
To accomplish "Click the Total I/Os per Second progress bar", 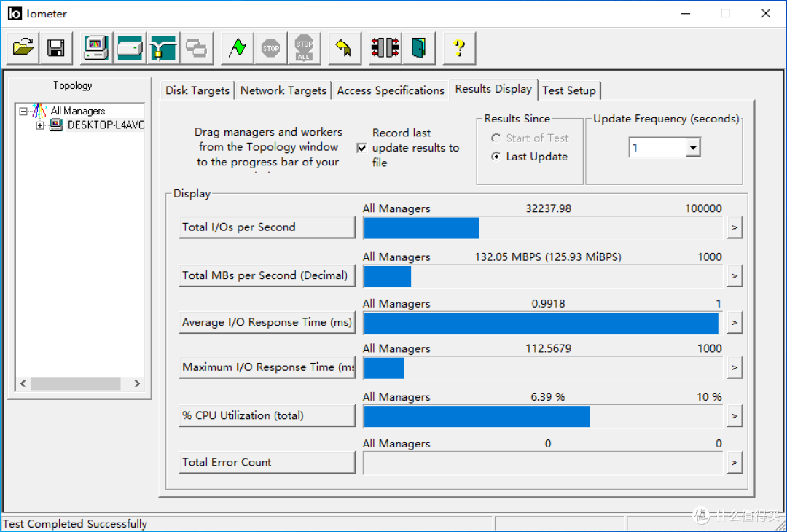I will 543,228.
